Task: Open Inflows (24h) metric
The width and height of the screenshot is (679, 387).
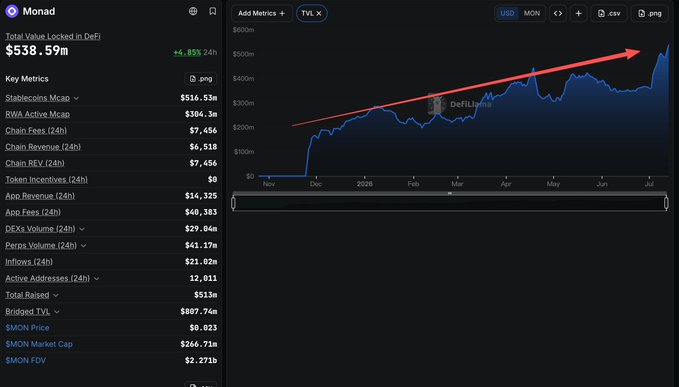Action: click(29, 262)
